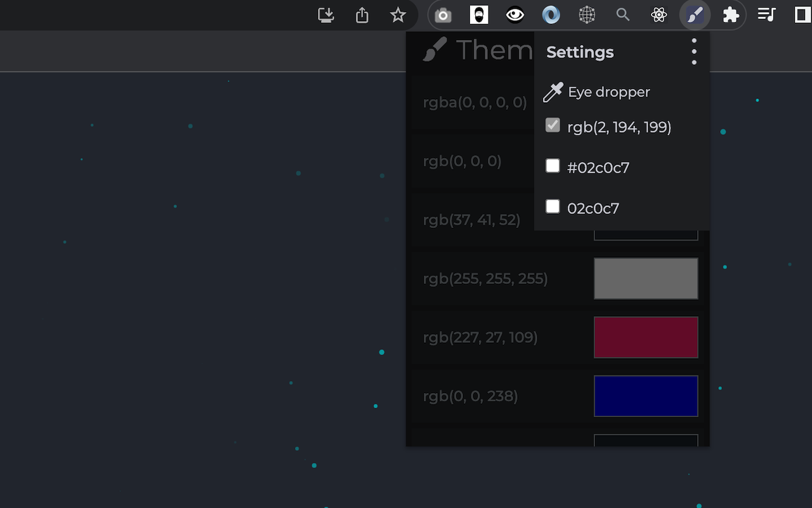Viewport: 812px width, 508px height.
Task: Check the 02c0c7 format option without hash
Action: (553, 207)
